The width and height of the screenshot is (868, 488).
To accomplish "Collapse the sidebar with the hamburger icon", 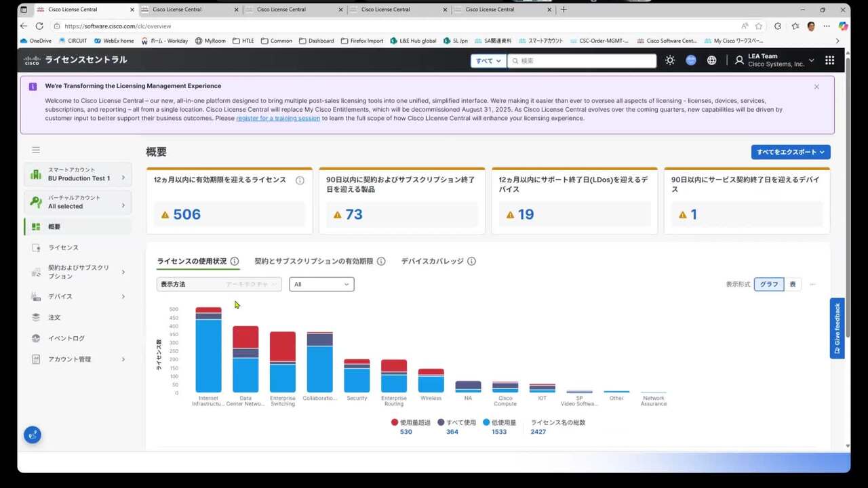I will [x=36, y=150].
